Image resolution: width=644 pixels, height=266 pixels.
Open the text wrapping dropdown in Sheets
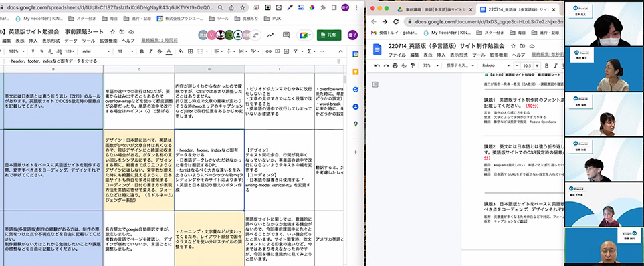pos(243,51)
